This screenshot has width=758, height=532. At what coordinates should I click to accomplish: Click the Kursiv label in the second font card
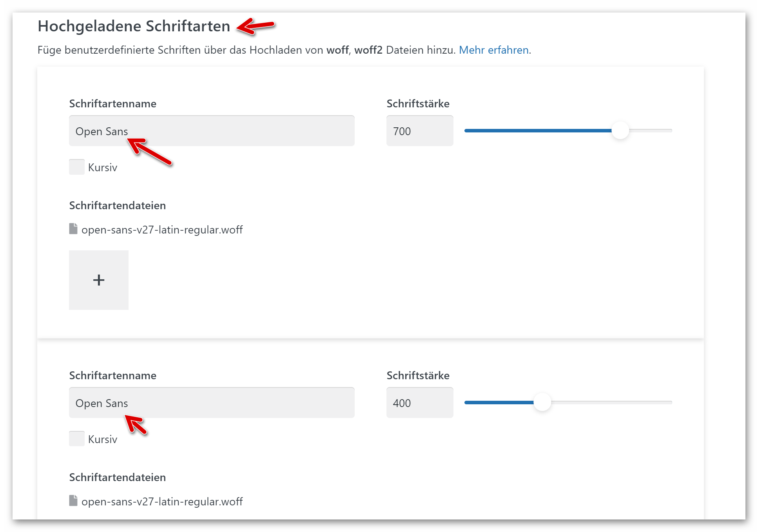click(x=103, y=440)
